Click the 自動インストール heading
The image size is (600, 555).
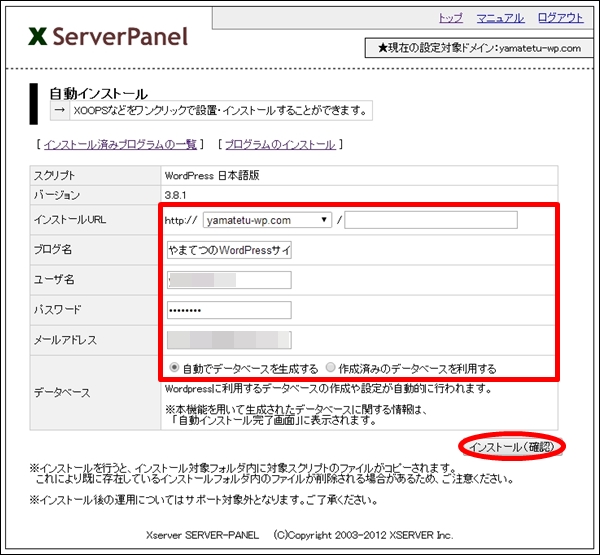pyautogui.click(x=98, y=93)
